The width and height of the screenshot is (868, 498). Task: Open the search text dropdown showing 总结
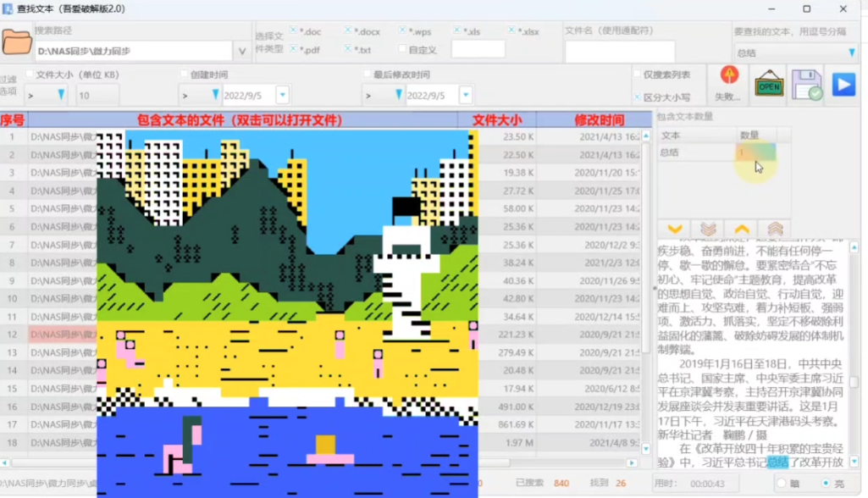[x=850, y=53]
